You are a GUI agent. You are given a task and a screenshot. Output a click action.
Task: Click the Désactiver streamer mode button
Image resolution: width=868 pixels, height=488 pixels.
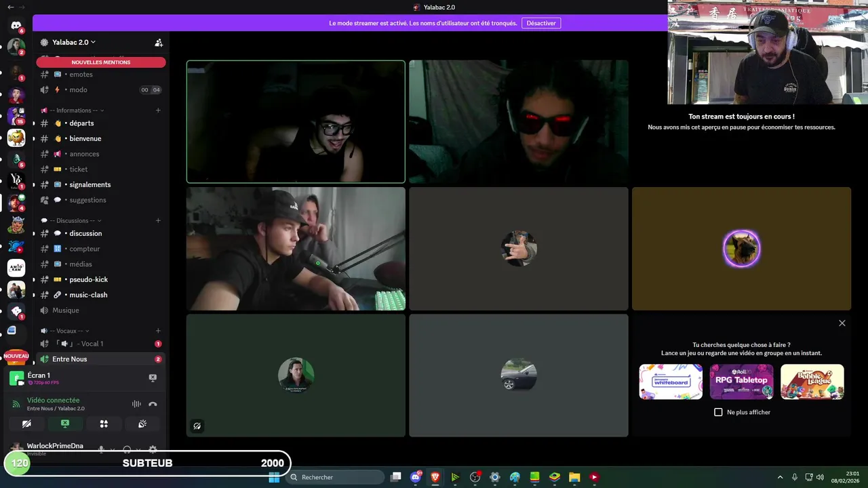tap(541, 23)
